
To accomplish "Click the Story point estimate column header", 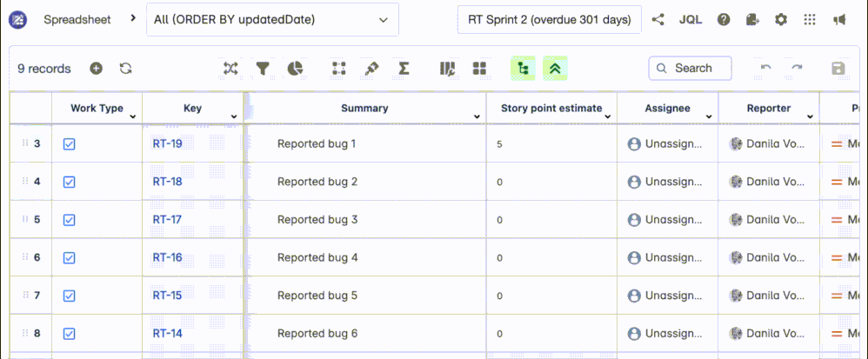I will tap(552, 109).
